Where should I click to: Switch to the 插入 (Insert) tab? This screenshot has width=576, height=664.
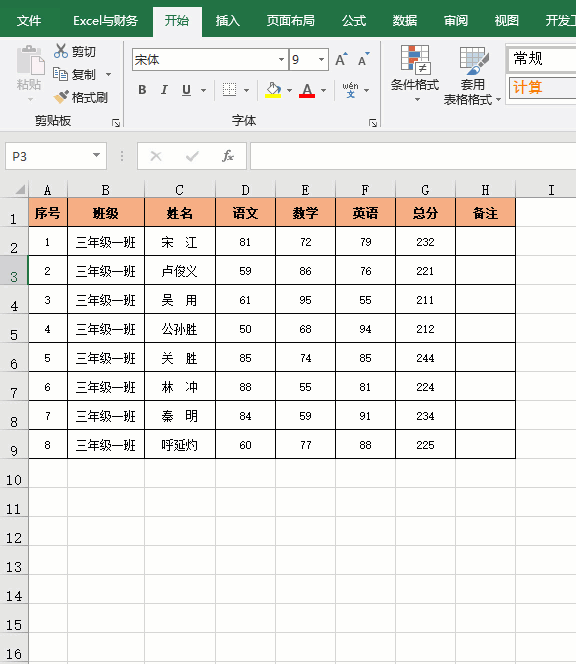[x=227, y=20]
